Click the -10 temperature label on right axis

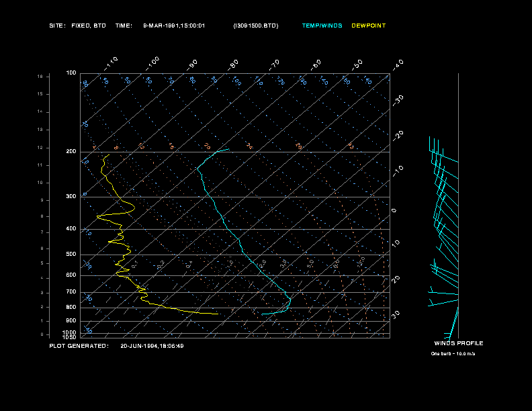tap(398, 171)
